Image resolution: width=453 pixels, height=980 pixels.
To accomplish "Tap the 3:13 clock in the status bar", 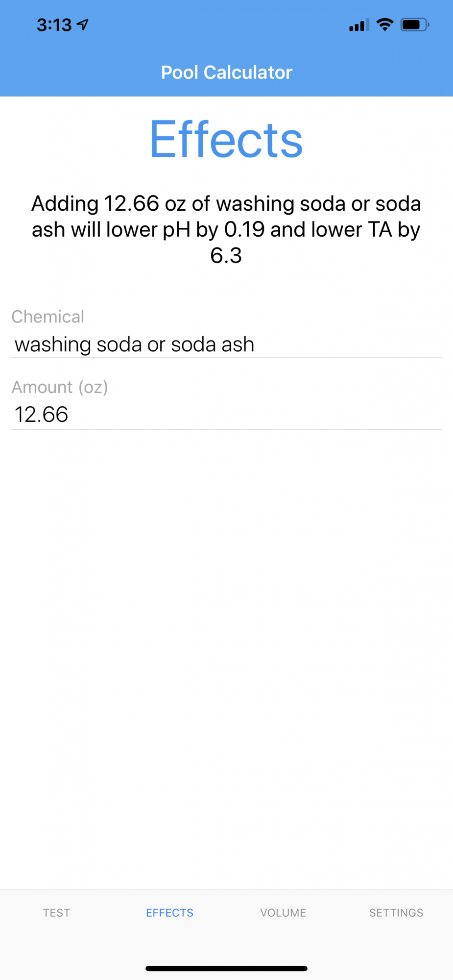I will point(54,25).
